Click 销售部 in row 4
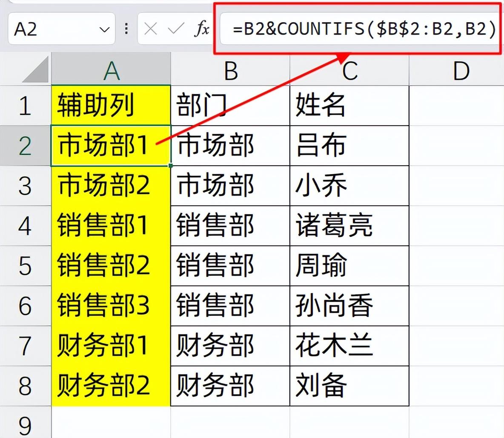 (x=230, y=226)
